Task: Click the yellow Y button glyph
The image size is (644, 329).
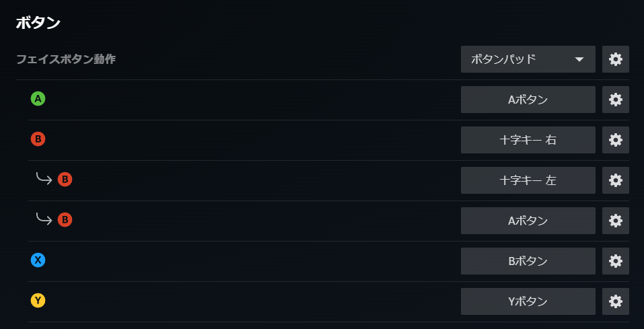Action: click(38, 301)
